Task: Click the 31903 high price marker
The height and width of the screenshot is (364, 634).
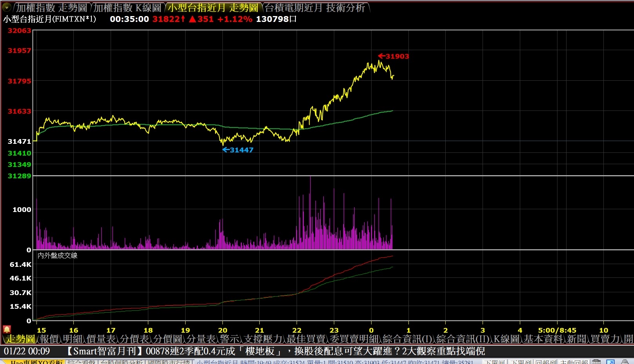Action: click(x=394, y=56)
